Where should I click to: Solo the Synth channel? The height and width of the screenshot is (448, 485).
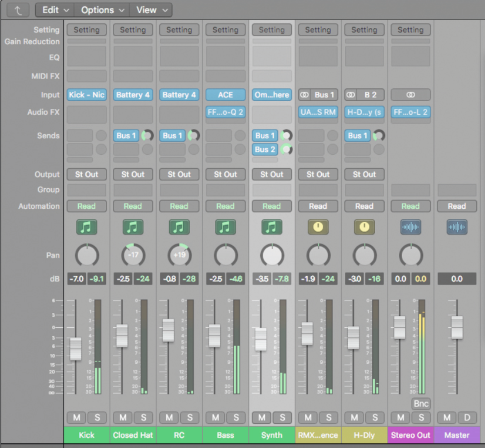tap(282, 418)
